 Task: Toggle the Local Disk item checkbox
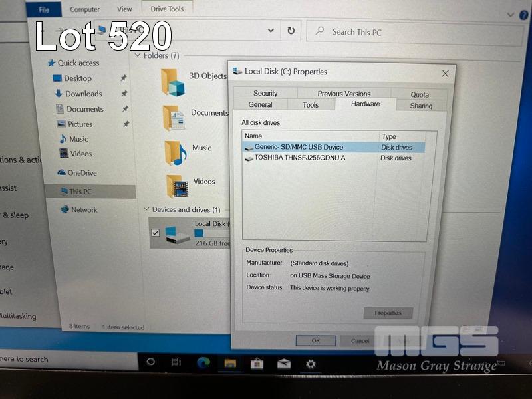(156, 233)
